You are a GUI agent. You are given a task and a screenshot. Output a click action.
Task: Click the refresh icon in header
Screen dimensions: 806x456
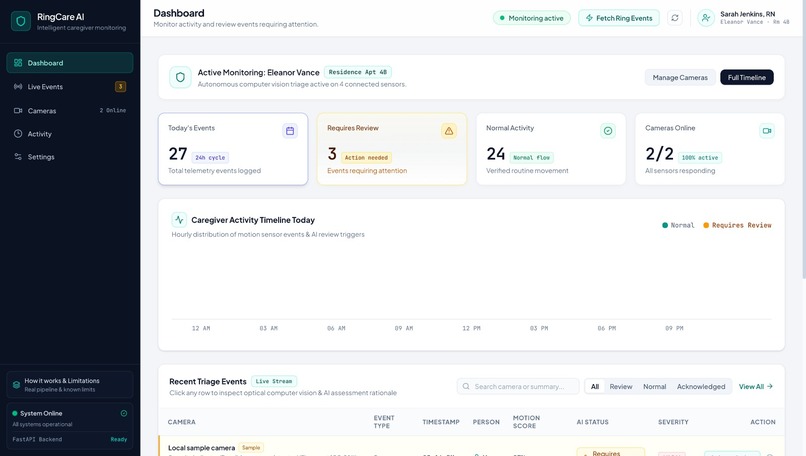[675, 18]
